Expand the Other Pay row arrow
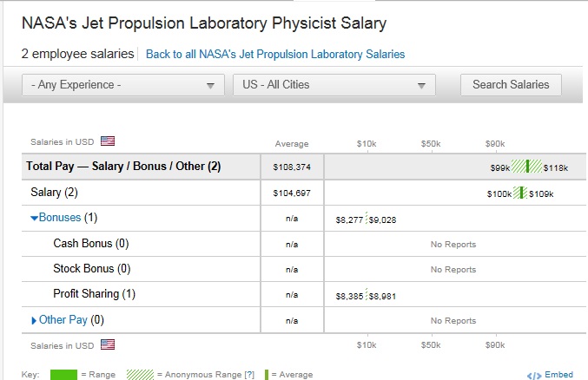 (34, 321)
